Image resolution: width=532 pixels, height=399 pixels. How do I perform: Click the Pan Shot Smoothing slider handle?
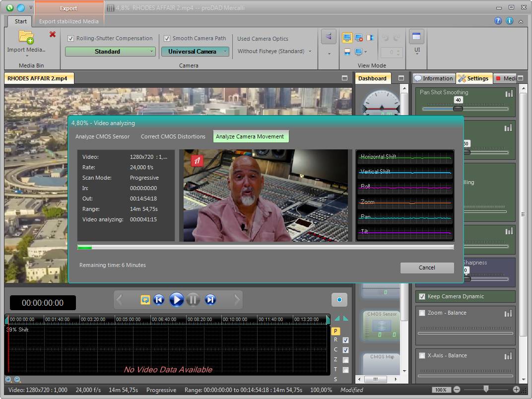click(x=458, y=109)
